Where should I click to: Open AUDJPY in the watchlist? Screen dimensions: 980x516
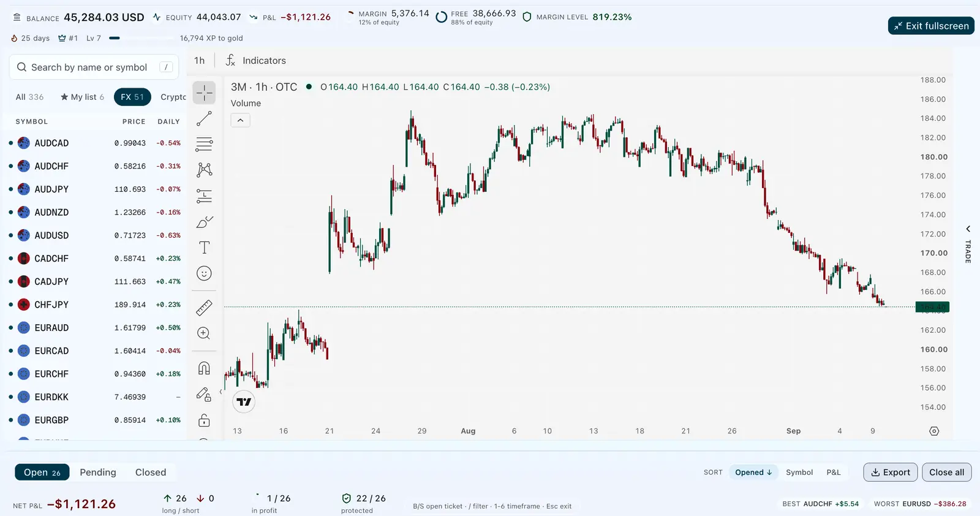pyautogui.click(x=94, y=189)
